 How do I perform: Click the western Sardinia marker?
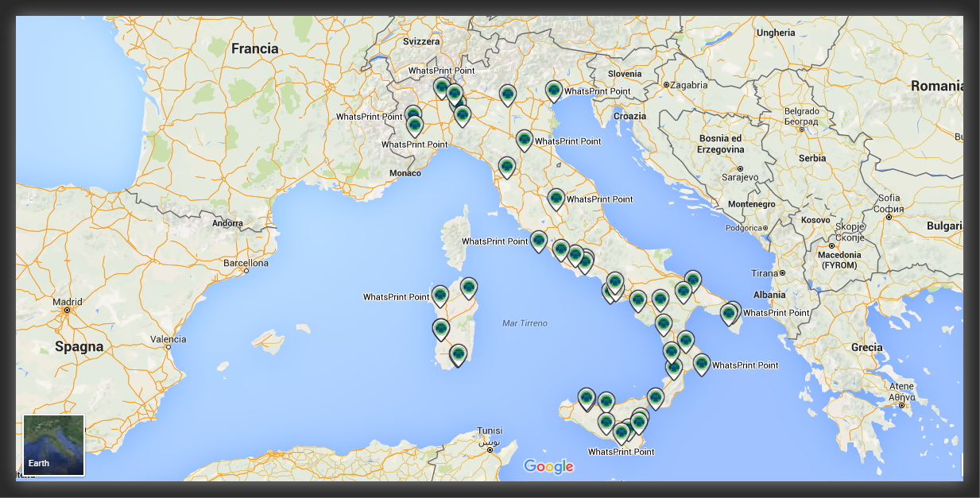441,330
